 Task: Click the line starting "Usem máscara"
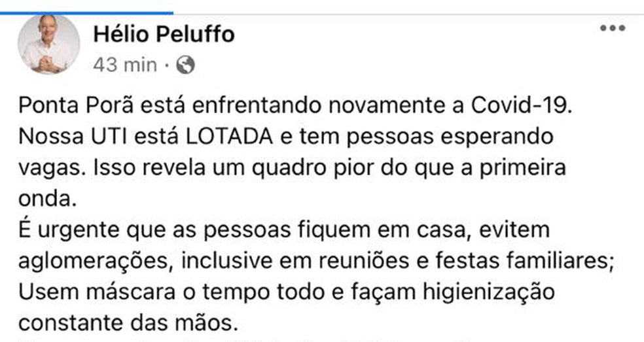[x=287, y=292]
